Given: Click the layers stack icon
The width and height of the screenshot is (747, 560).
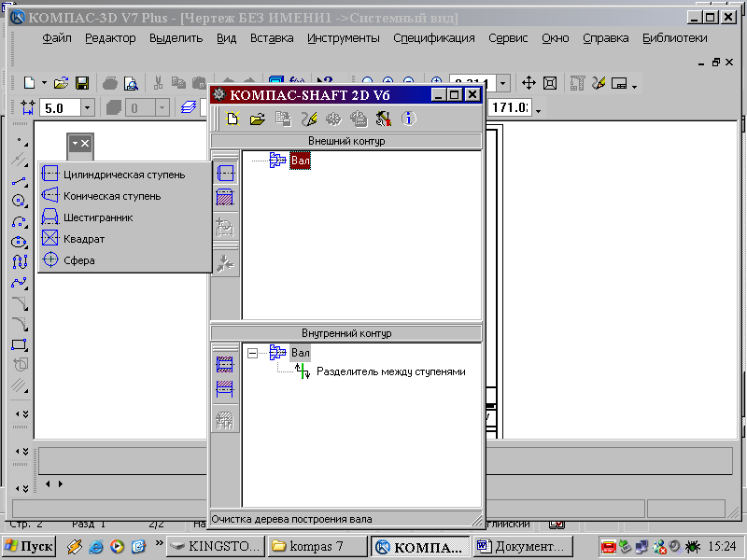Looking at the screenshot, I should pos(189,107).
